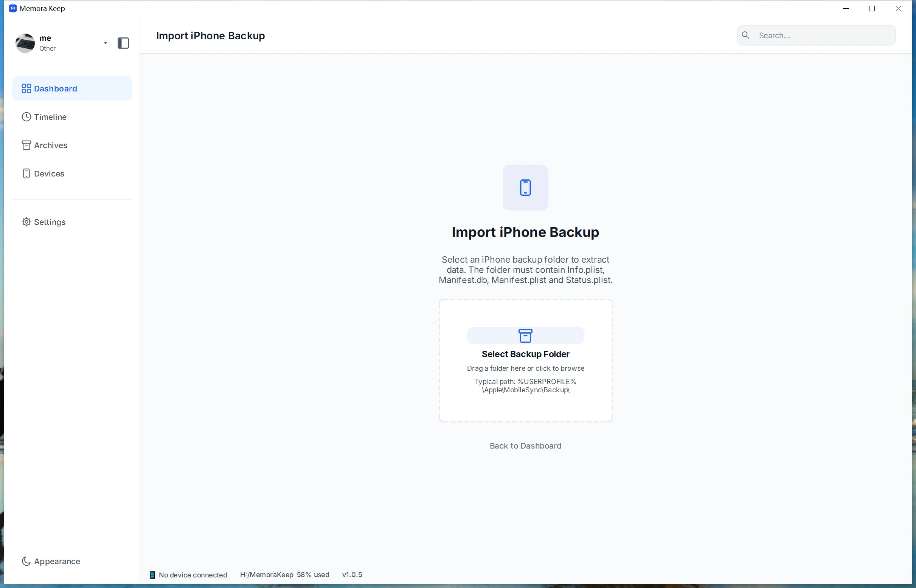Screen dimensions: 916x588
Task: Click the magnifier search icon
Action: (745, 35)
